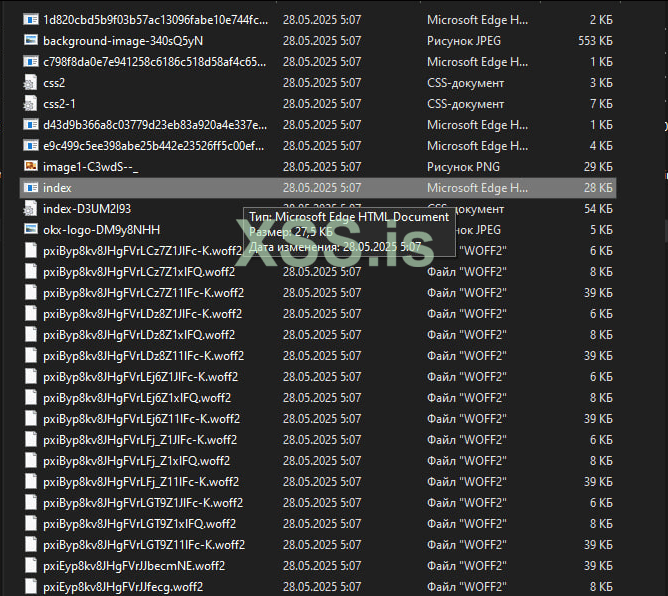Viewport: 668px width, 596px height.
Task: Click 39 КБ size of pxiByp8kv8JHgFVrLFj_Z11lFc-K.woff2
Action: coord(598,481)
